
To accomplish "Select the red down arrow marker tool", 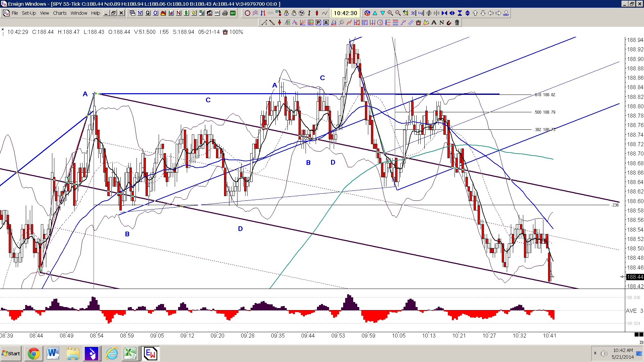I will pos(280,22).
